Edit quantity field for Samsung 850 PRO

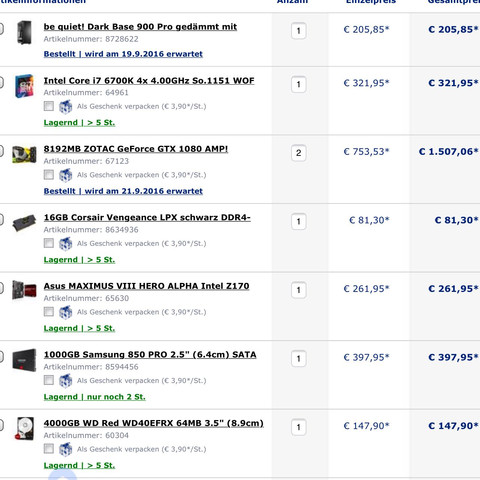tap(299, 359)
